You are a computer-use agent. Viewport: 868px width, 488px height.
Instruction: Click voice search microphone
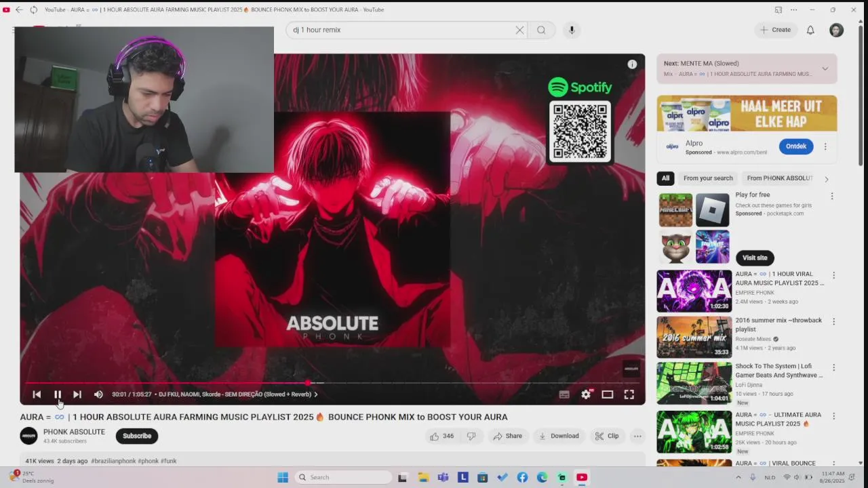coord(572,30)
